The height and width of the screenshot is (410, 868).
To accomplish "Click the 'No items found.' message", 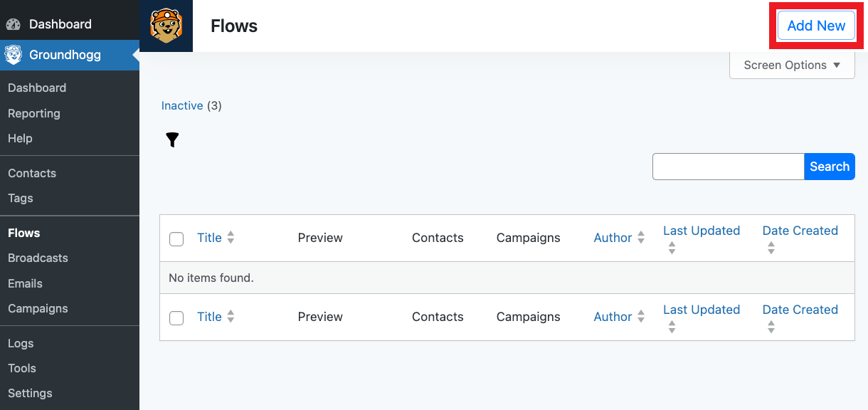I will (211, 278).
